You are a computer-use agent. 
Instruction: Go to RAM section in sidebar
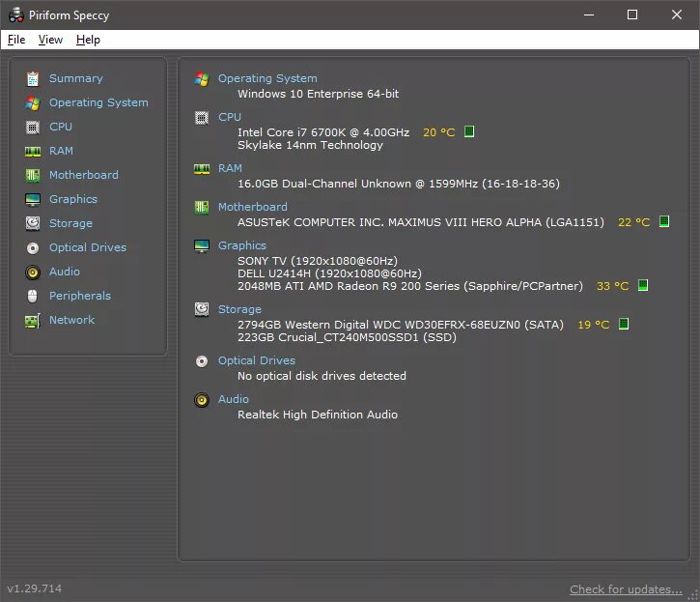(61, 151)
